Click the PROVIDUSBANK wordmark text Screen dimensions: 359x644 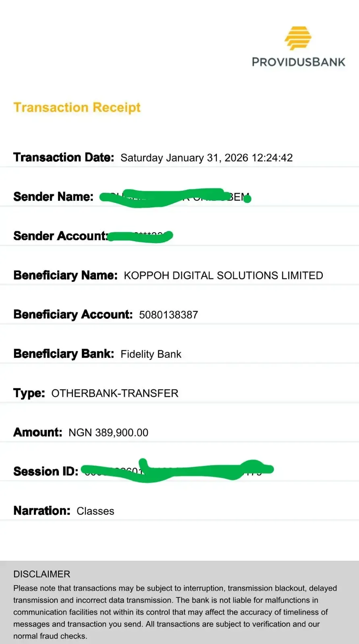pos(299,62)
